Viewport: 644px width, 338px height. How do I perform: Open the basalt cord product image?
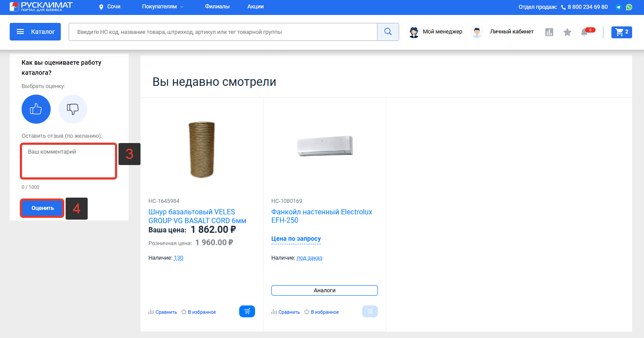[x=202, y=150]
